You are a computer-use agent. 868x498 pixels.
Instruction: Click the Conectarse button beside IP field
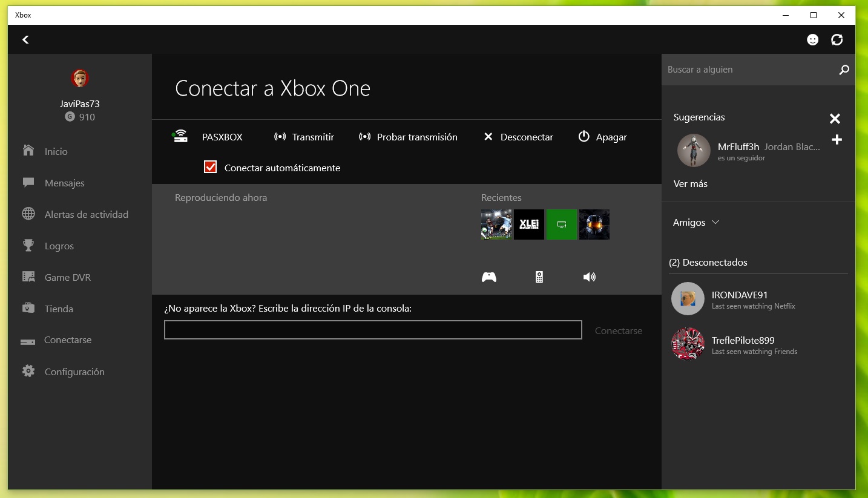pos(619,331)
